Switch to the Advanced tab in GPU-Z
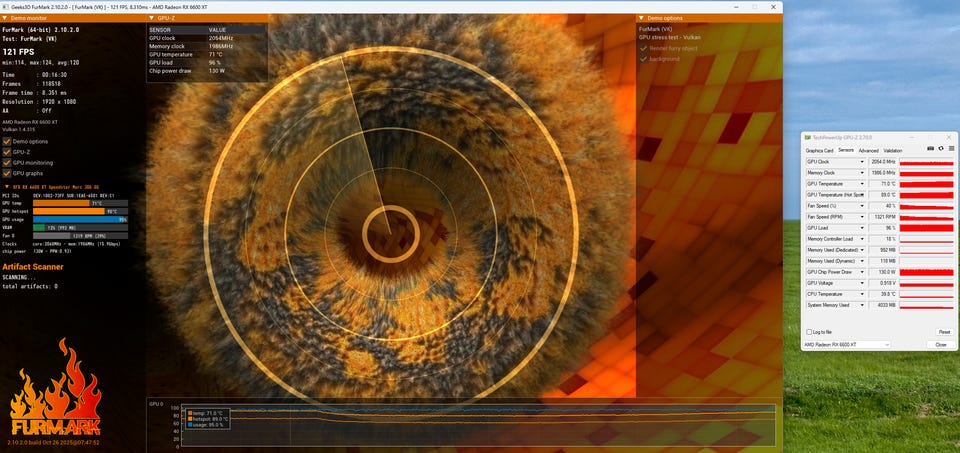This screenshot has width=960, height=453. point(868,151)
